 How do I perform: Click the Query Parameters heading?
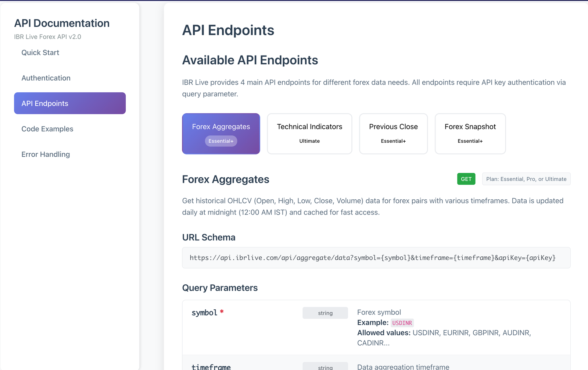pos(220,288)
